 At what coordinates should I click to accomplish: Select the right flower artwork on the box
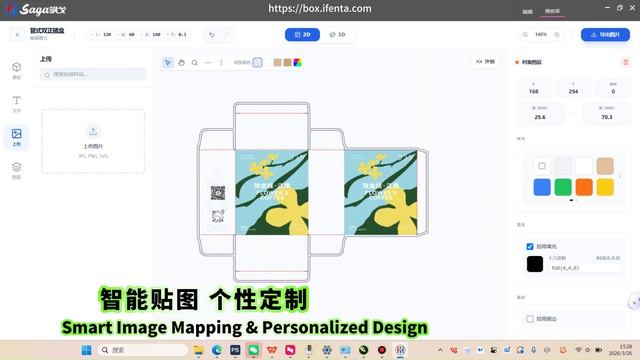381,193
